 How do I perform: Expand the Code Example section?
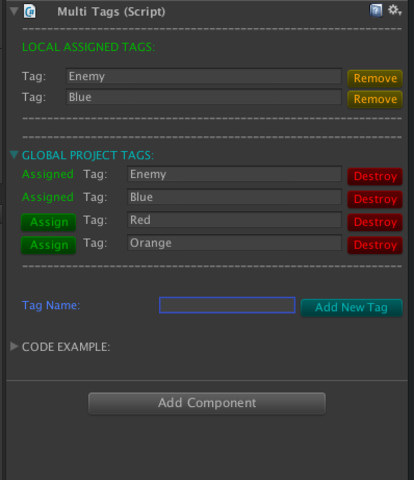click(14, 346)
